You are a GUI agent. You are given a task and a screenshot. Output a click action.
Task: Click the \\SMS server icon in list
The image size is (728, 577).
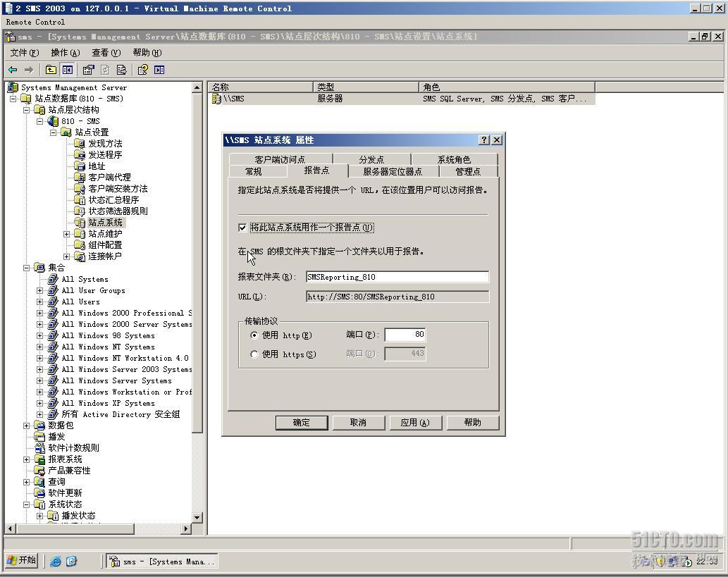tap(216, 99)
